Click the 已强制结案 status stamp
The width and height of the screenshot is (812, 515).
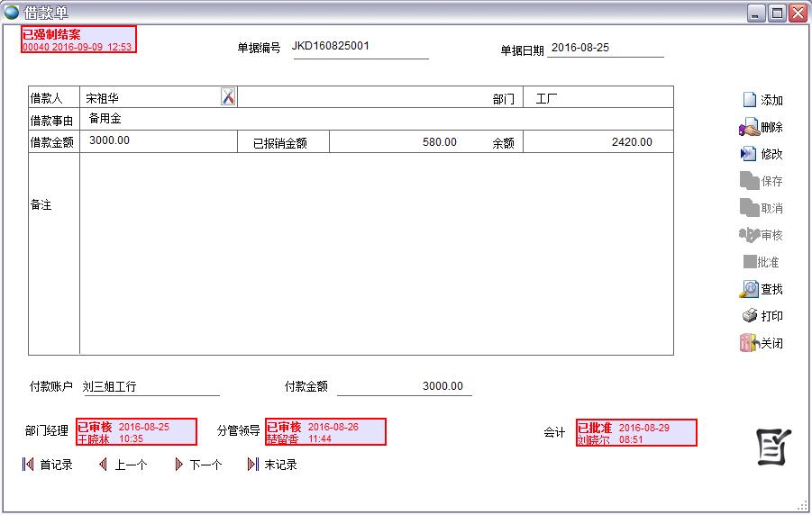[x=78, y=40]
